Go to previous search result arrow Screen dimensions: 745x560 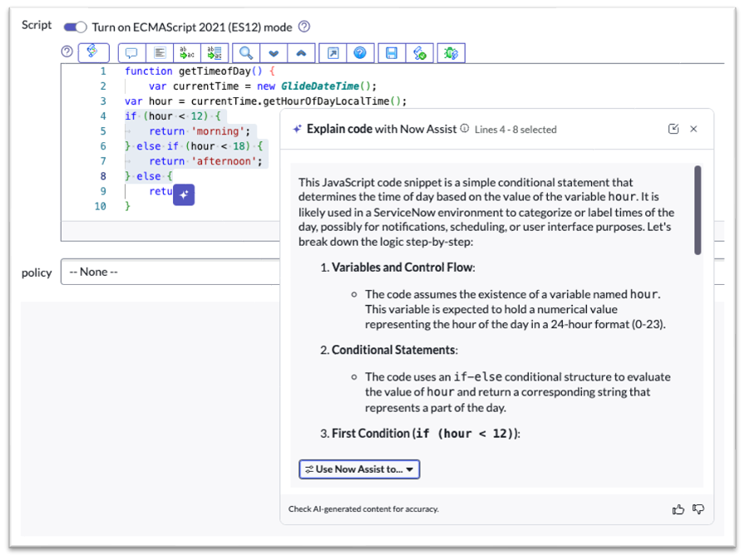tap(301, 52)
